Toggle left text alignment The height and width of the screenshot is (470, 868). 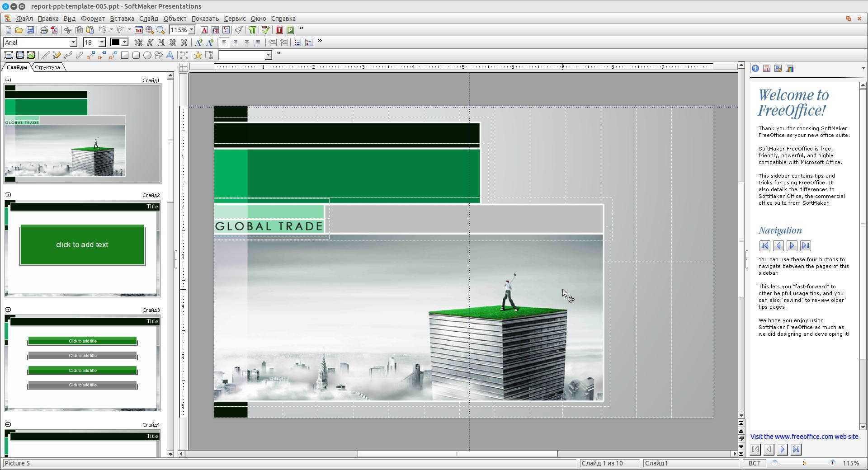[x=224, y=42]
